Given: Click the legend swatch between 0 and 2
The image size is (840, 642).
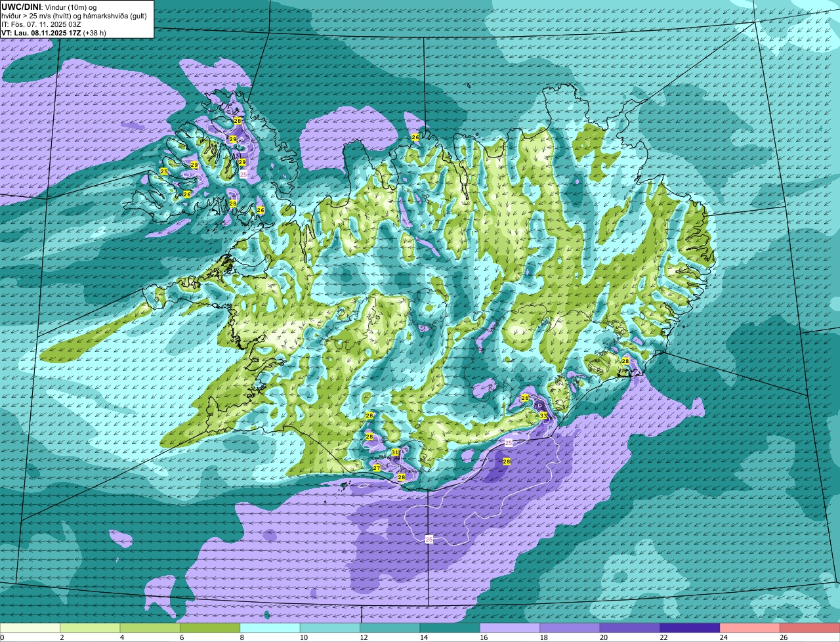Looking at the screenshot, I should pos(30,628).
